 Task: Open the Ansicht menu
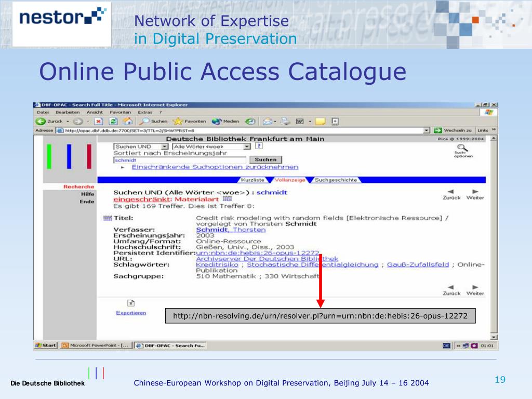click(95, 112)
